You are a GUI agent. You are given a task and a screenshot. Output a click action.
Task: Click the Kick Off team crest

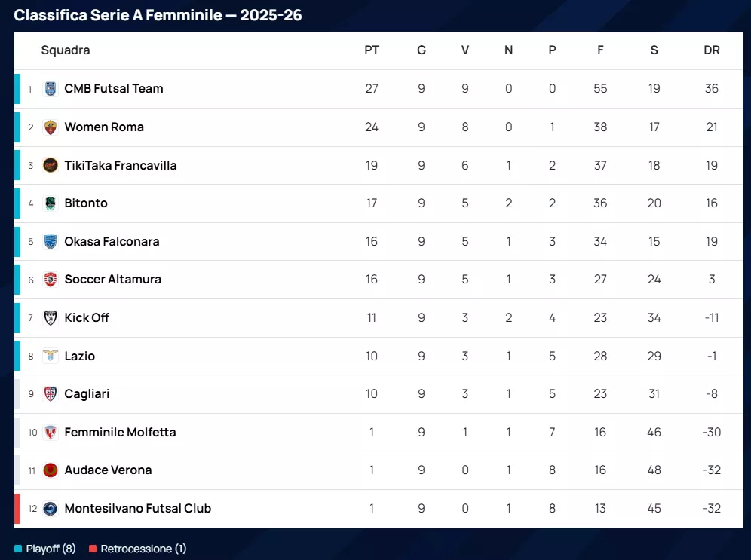tap(51, 317)
